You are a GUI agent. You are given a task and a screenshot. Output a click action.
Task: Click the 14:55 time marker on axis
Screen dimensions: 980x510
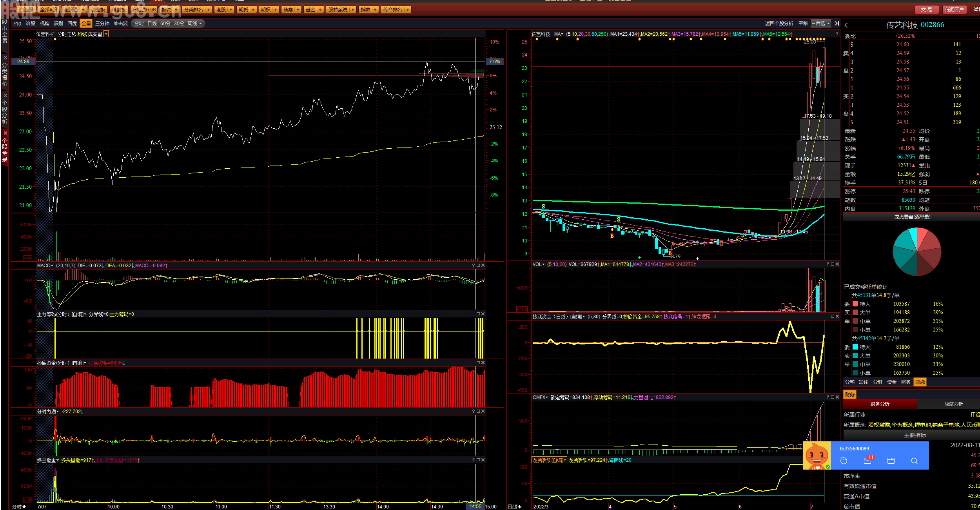tap(475, 507)
